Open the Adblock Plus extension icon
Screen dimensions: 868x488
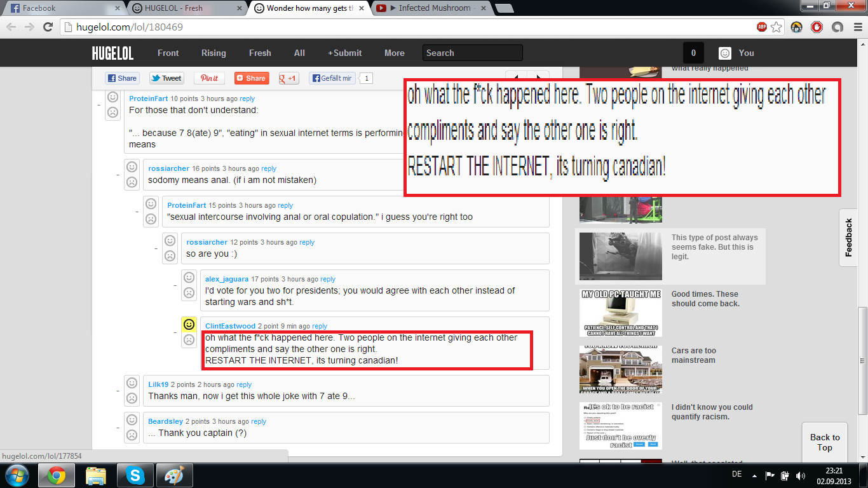(x=762, y=27)
